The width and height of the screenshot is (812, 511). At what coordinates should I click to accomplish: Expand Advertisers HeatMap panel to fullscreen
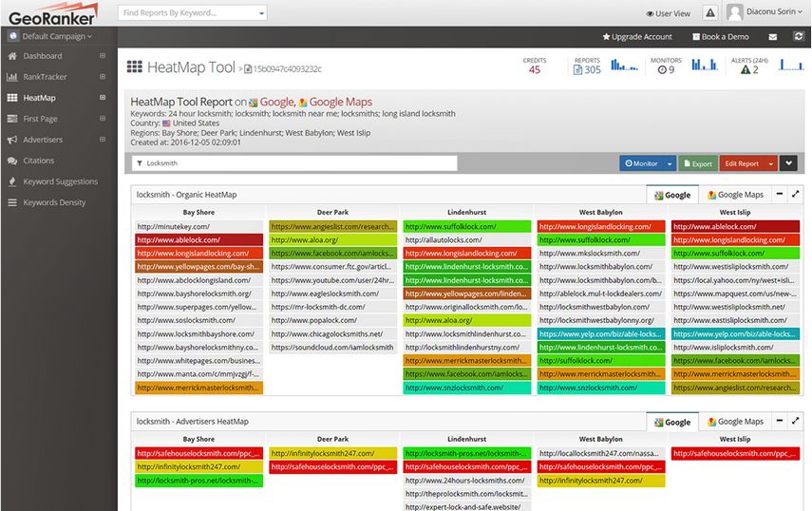pos(796,421)
